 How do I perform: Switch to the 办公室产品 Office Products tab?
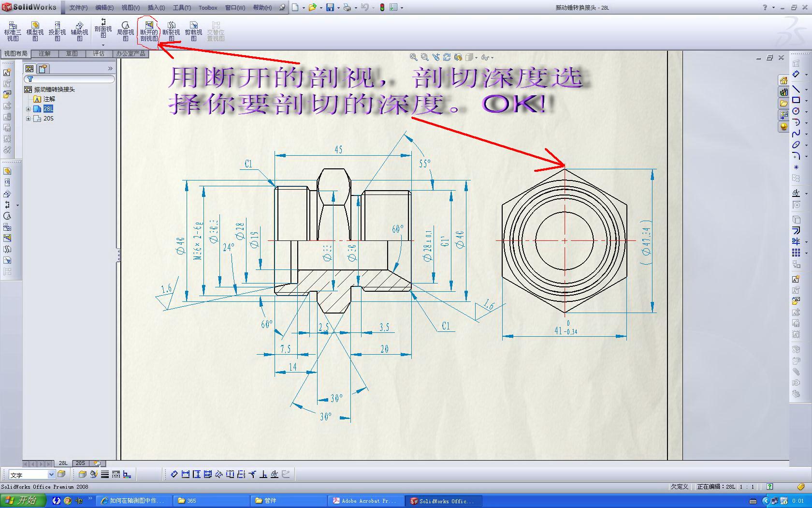pos(131,54)
